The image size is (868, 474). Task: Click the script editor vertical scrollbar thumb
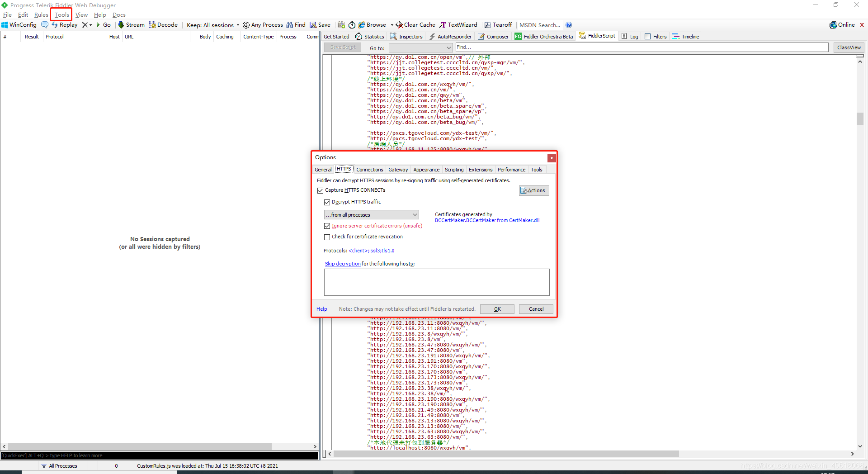tap(860, 118)
